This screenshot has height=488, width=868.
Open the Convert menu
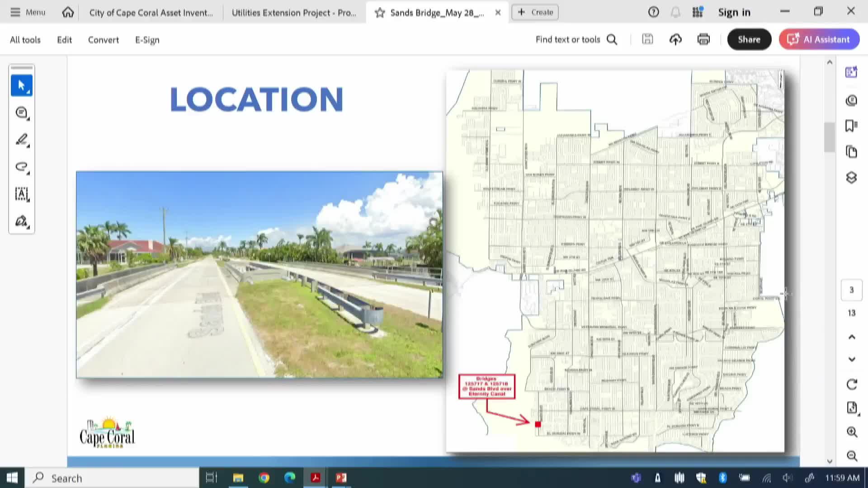(x=103, y=40)
